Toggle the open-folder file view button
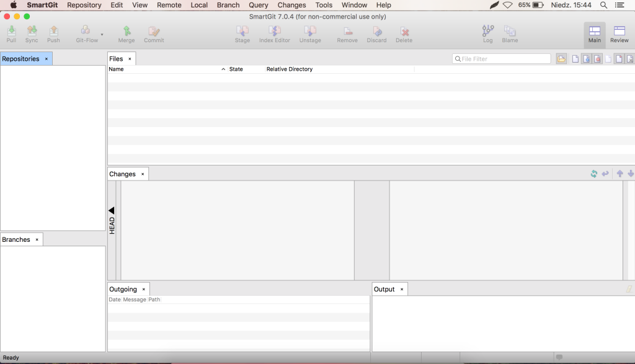 click(x=561, y=59)
